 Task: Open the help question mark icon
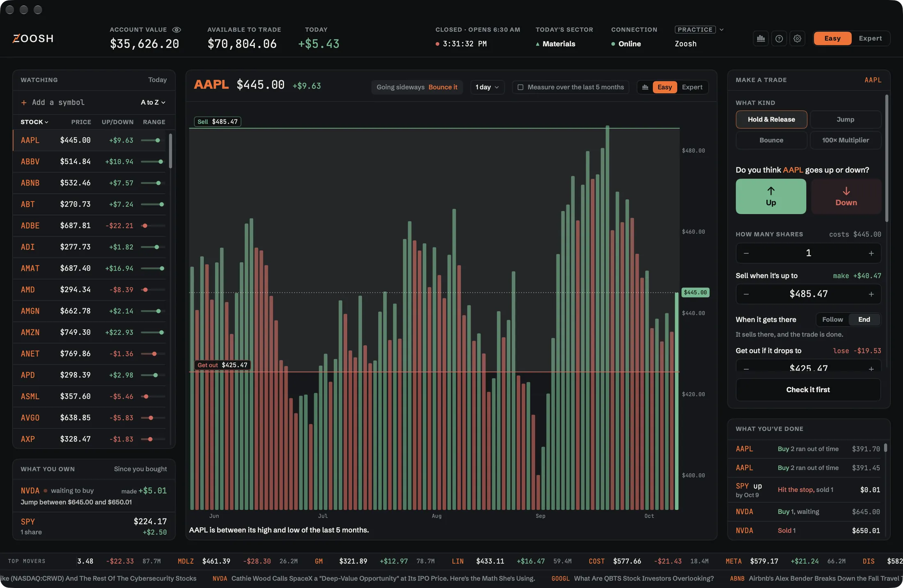coord(779,39)
